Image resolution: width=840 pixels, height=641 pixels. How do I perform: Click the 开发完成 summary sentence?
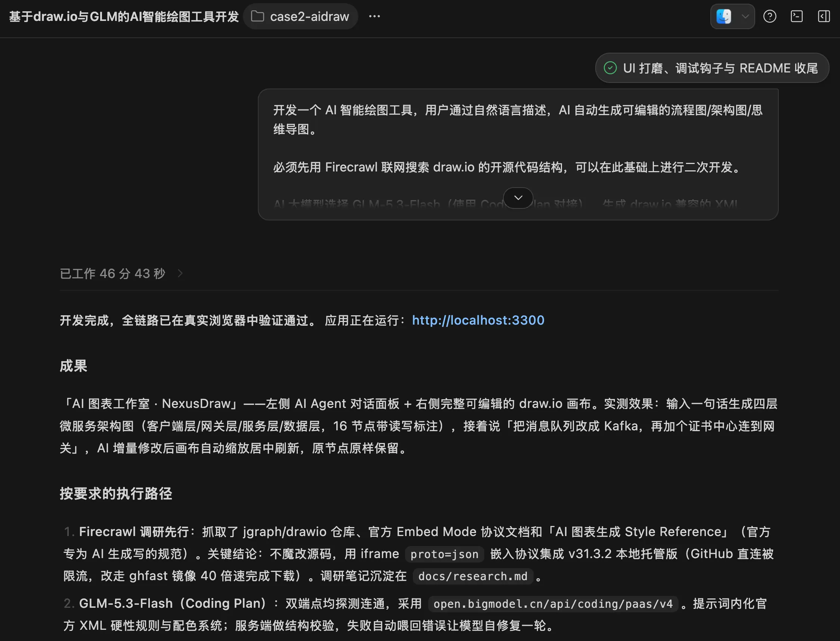pyautogui.click(x=189, y=320)
